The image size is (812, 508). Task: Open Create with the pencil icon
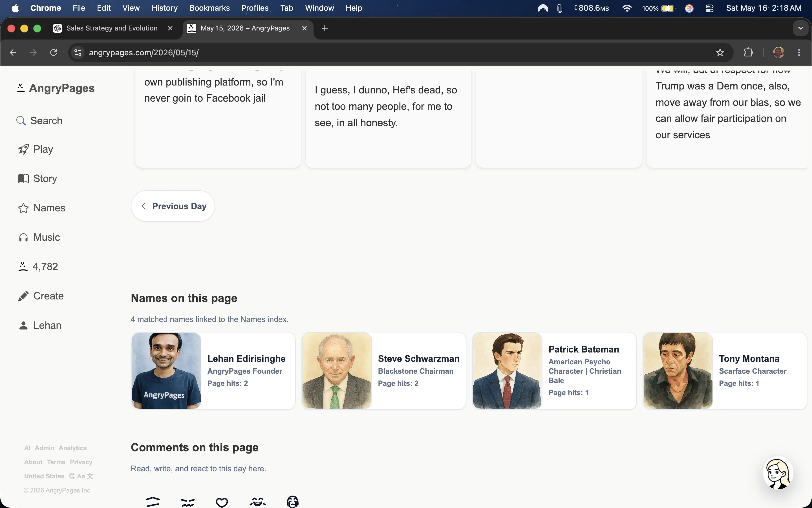point(41,296)
